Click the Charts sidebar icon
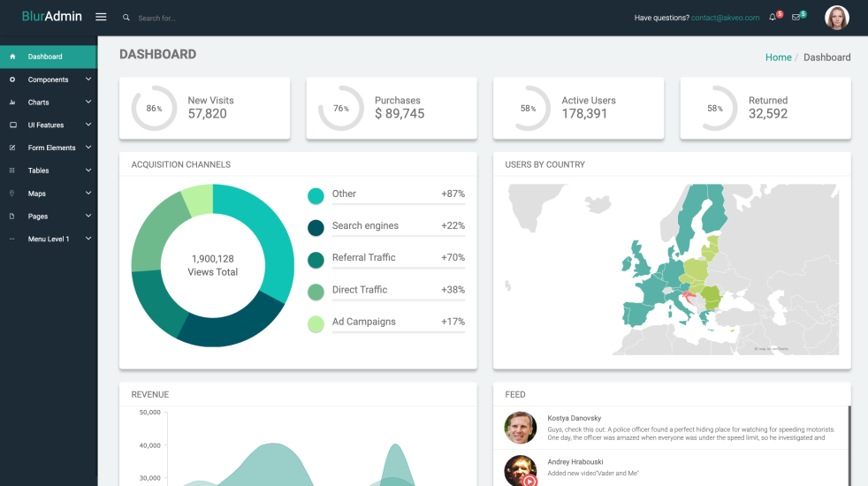 click(x=12, y=103)
